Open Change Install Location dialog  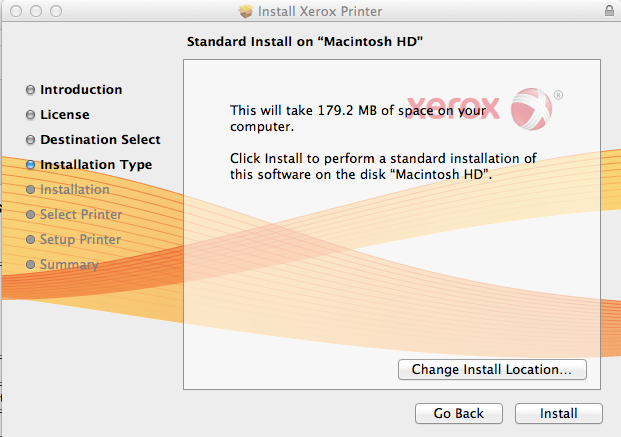tap(492, 370)
